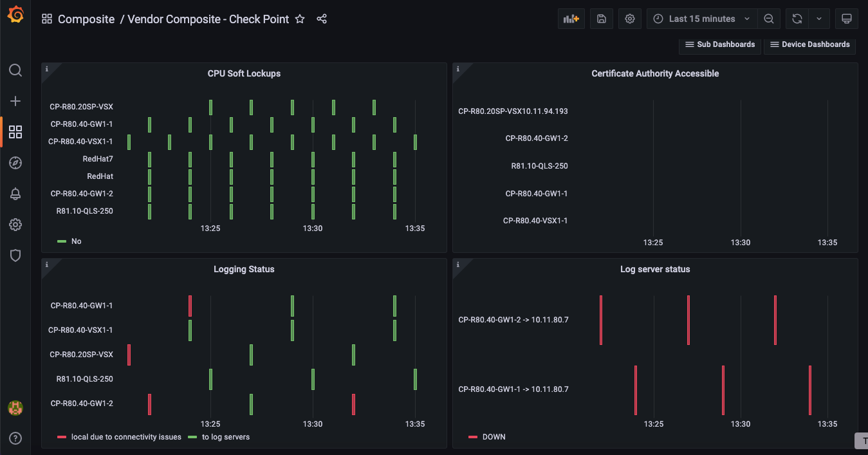Add a new panel
Image resolution: width=868 pixels, height=455 pixels.
tap(571, 19)
